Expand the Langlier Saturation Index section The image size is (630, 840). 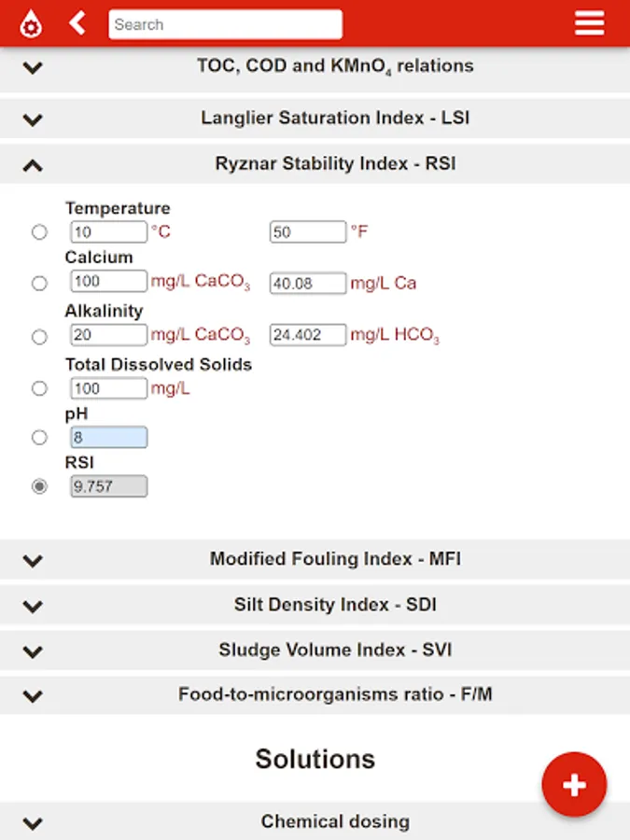315,119
